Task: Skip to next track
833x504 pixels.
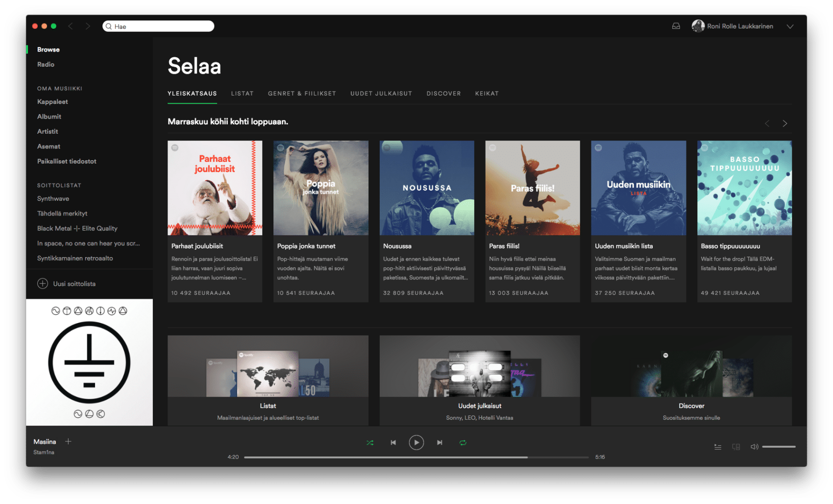Action: tap(440, 442)
